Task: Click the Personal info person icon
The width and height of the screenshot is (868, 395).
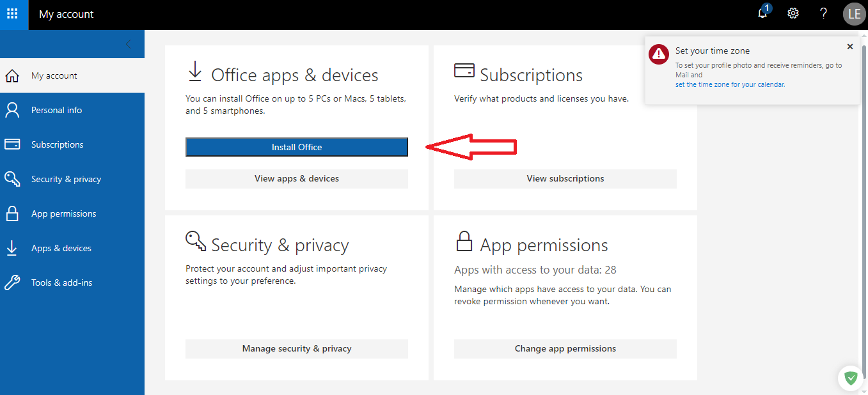Action: pos(12,110)
